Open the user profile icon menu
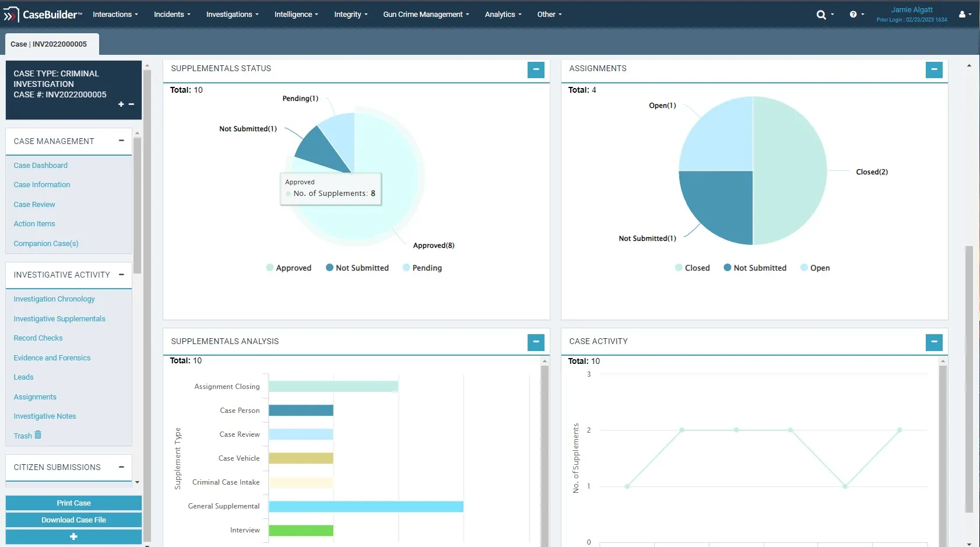980x547 pixels. (962, 15)
